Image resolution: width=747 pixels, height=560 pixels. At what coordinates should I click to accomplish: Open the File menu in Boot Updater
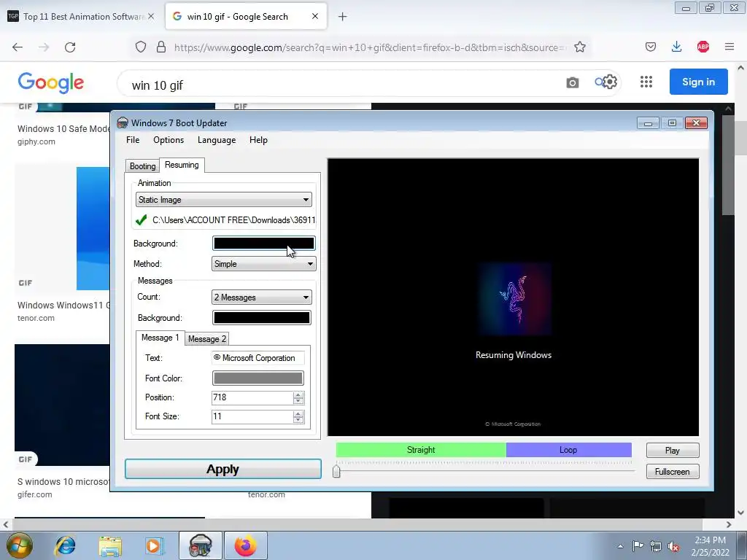(133, 140)
